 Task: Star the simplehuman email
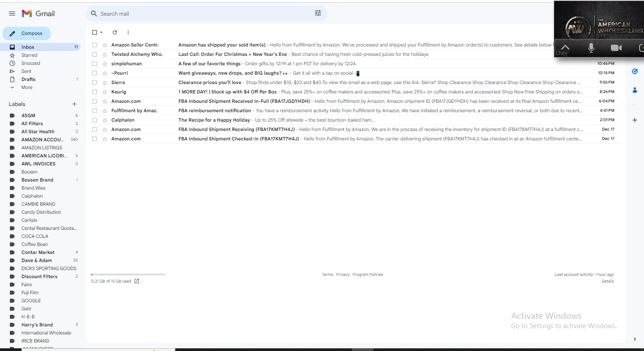(x=105, y=63)
